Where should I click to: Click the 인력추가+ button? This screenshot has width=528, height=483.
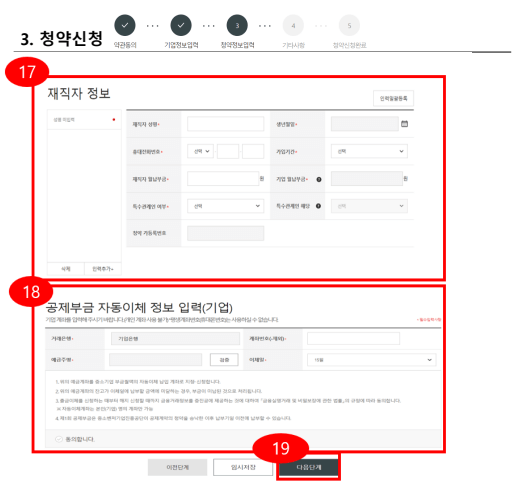103,269
